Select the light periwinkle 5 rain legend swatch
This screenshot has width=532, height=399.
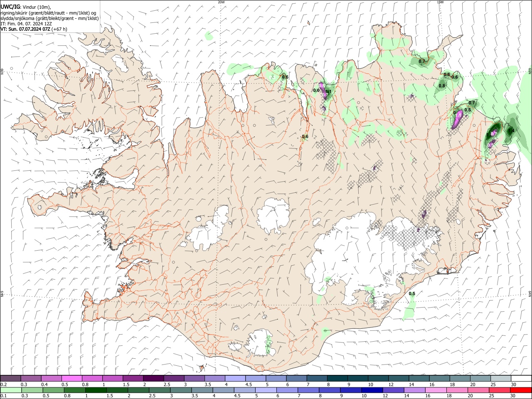265,390
